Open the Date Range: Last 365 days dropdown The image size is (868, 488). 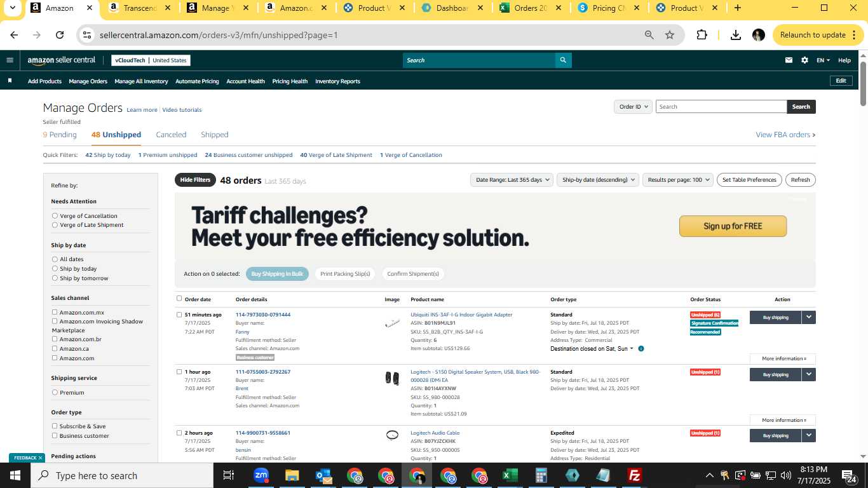tap(512, 180)
